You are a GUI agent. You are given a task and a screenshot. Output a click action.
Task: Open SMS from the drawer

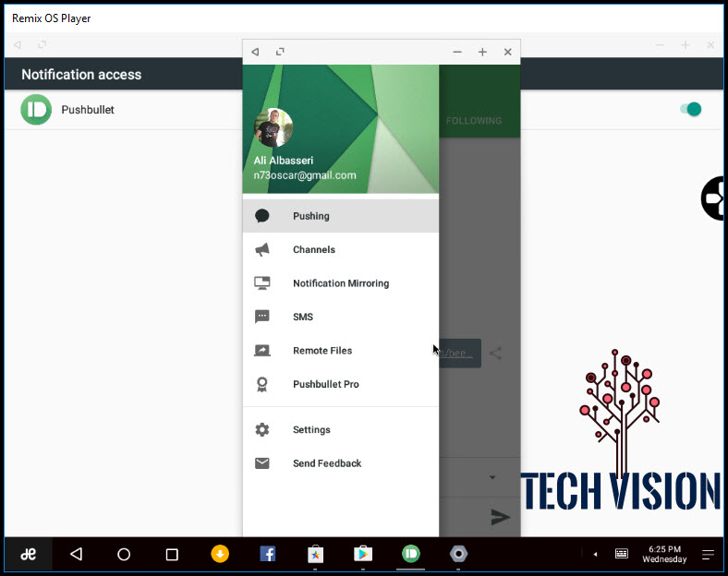(340, 317)
